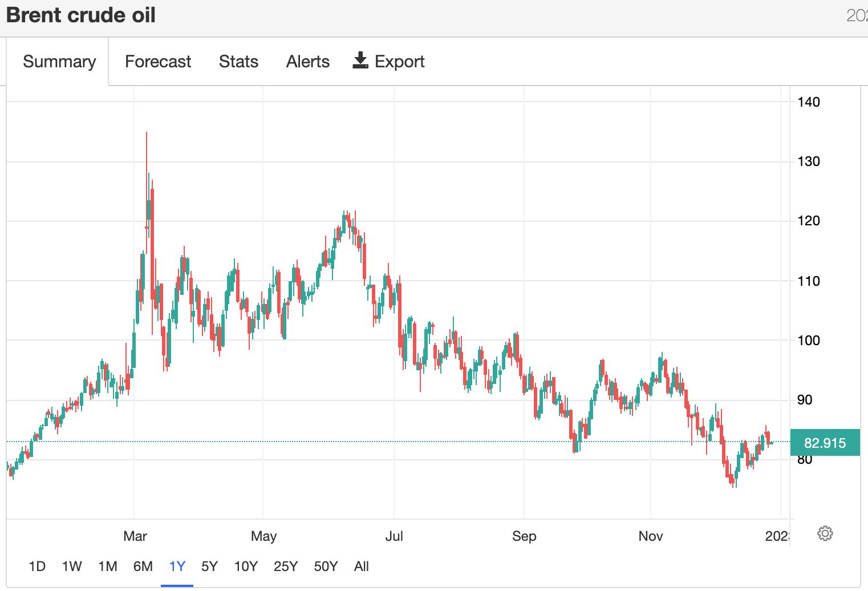Select the 1Y time range
The height and width of the screenshot is (591, 868).
(177, 566)
